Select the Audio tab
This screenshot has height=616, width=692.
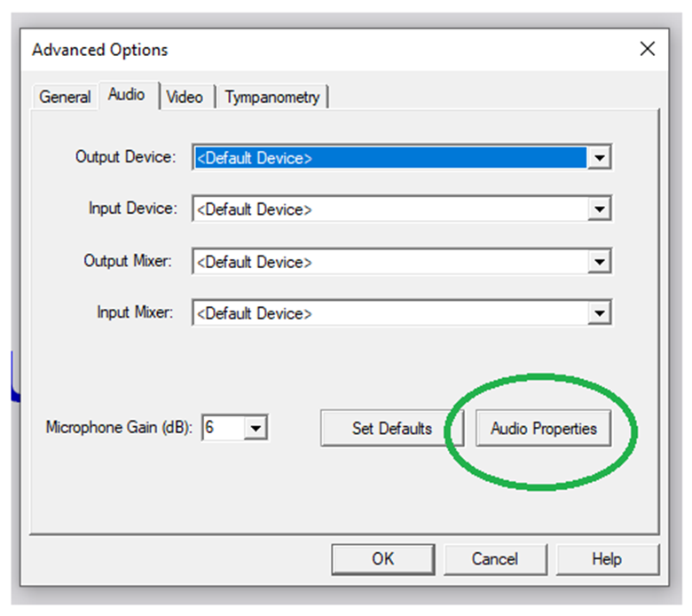pyautogui.click(x=127, y=95)
